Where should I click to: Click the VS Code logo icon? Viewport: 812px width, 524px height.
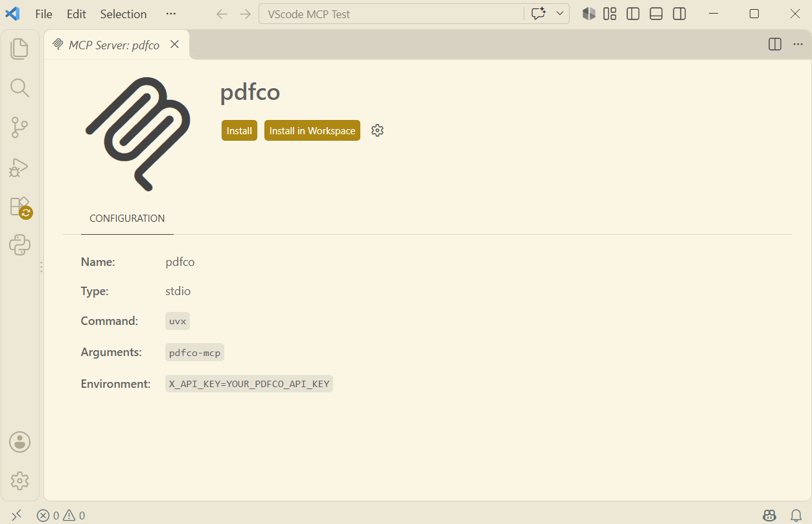[12, 14]
